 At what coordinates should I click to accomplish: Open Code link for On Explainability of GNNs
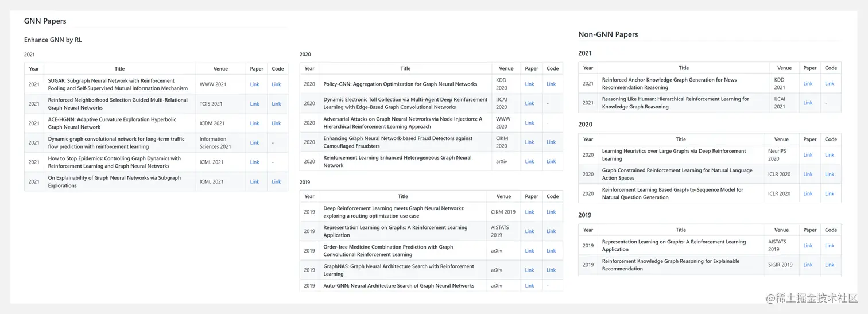276,181
